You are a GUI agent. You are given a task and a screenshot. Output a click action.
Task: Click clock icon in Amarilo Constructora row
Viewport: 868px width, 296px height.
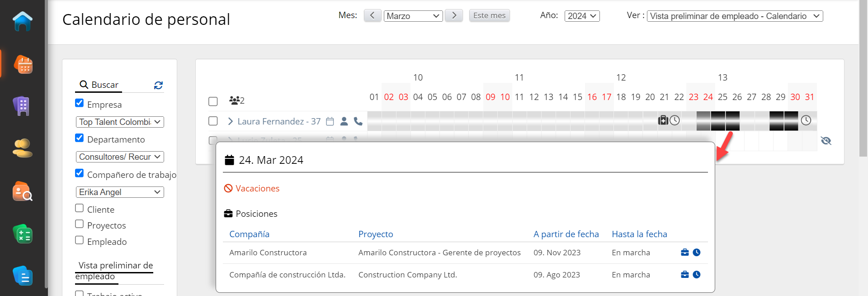pyautogui.click(x=697, y=253)
